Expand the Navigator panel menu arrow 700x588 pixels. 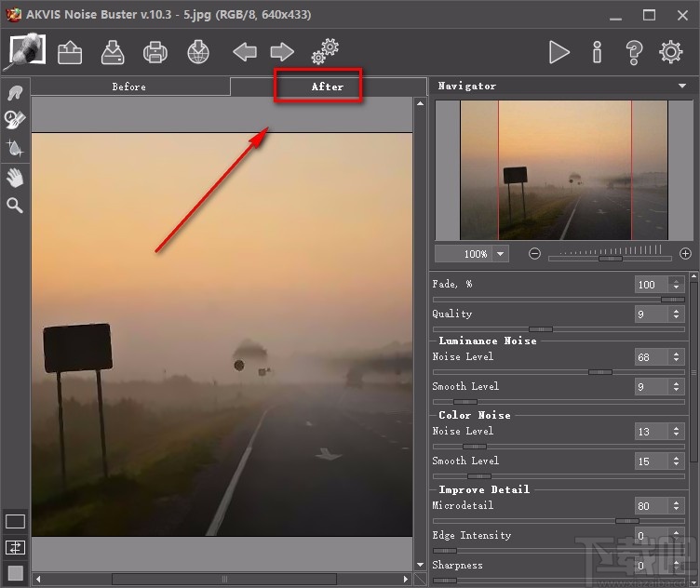pyautogui.click(x=682, y=86)
